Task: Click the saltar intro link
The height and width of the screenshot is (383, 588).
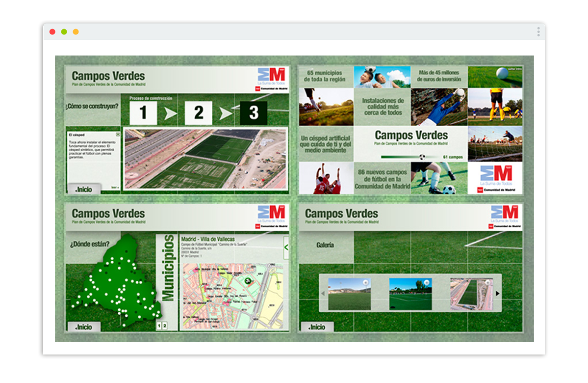Action: click(x=514, y=69)
